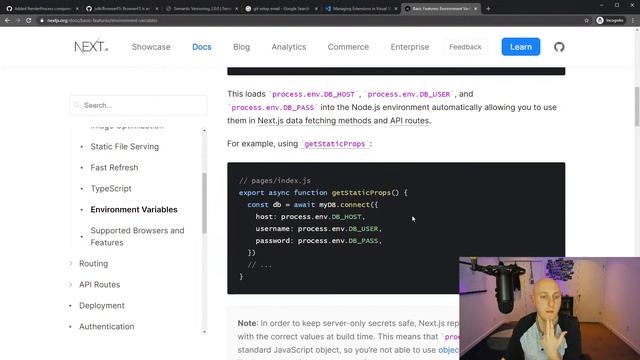
Task: Open Analytics in the top navigation
Action: 289,47
